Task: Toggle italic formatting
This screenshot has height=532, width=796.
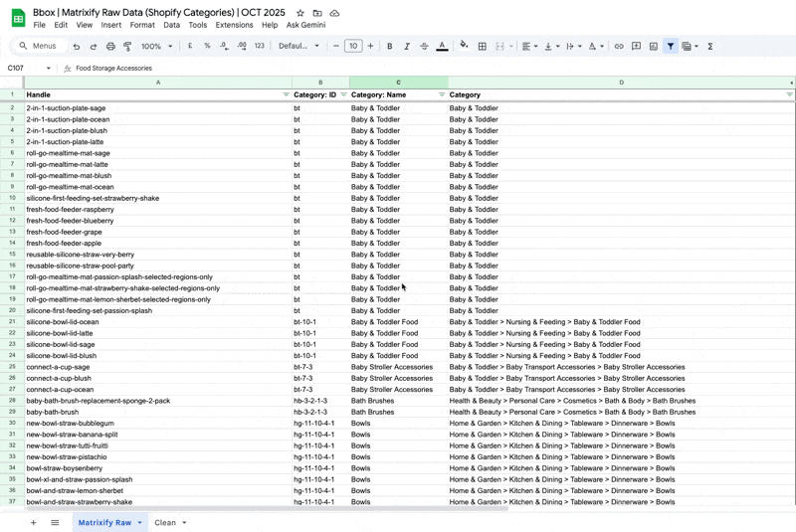Action: 406,46
